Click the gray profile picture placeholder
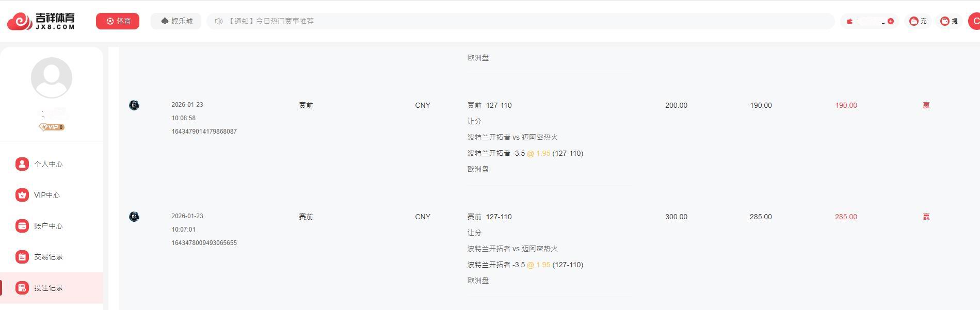The image size is (980, 310). (52, 77)
